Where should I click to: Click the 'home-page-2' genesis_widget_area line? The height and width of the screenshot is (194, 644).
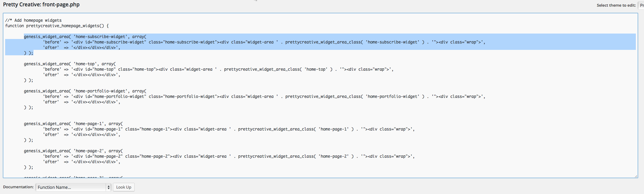coord(73,151)
